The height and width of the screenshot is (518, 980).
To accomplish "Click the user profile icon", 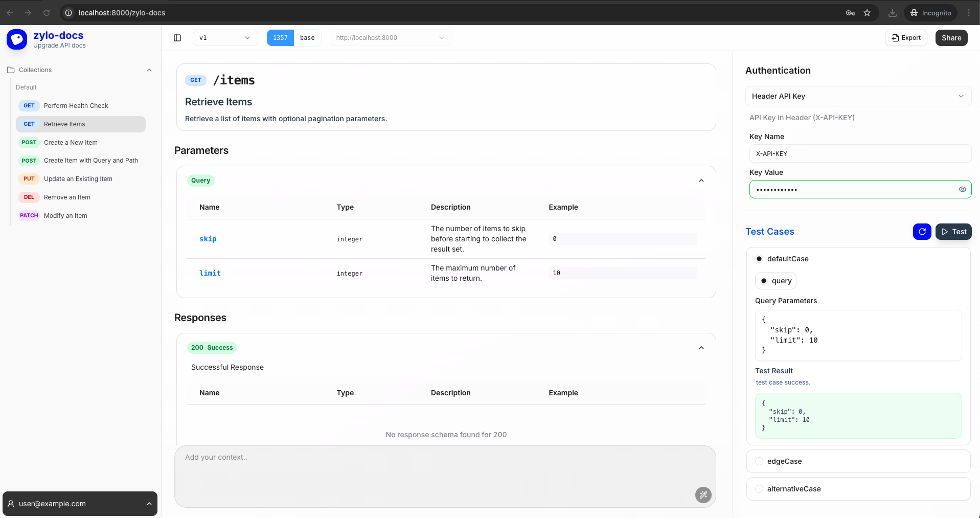I will (11, 504).
